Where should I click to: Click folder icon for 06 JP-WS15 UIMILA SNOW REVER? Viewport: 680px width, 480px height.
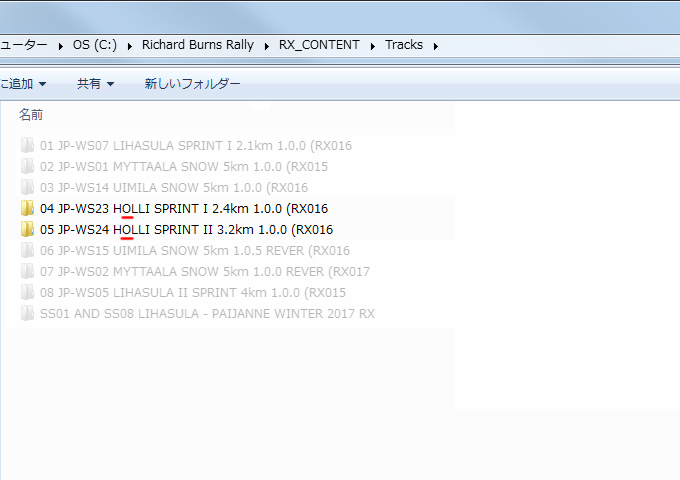coord(27,250)
